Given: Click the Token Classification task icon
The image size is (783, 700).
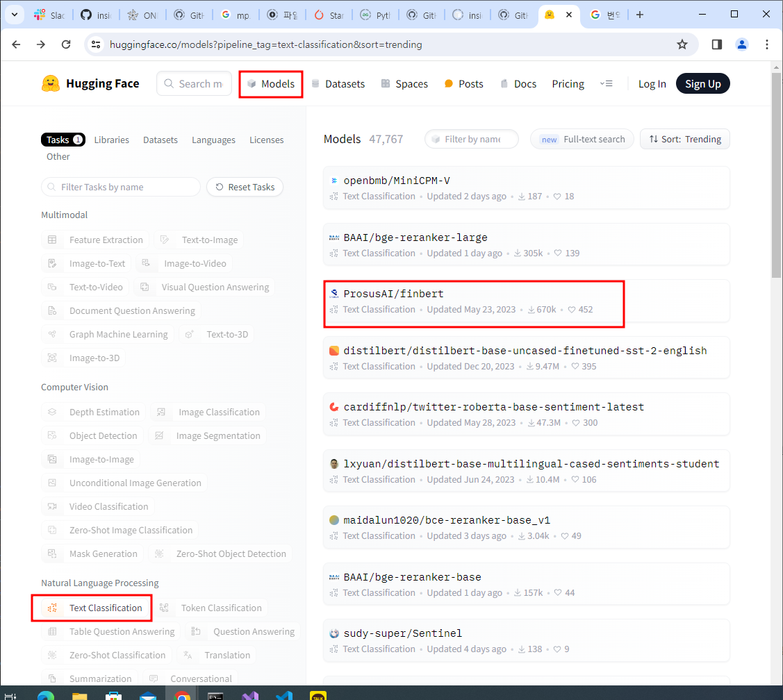Looking at the screenshot, I should click(x=164, y=608).
